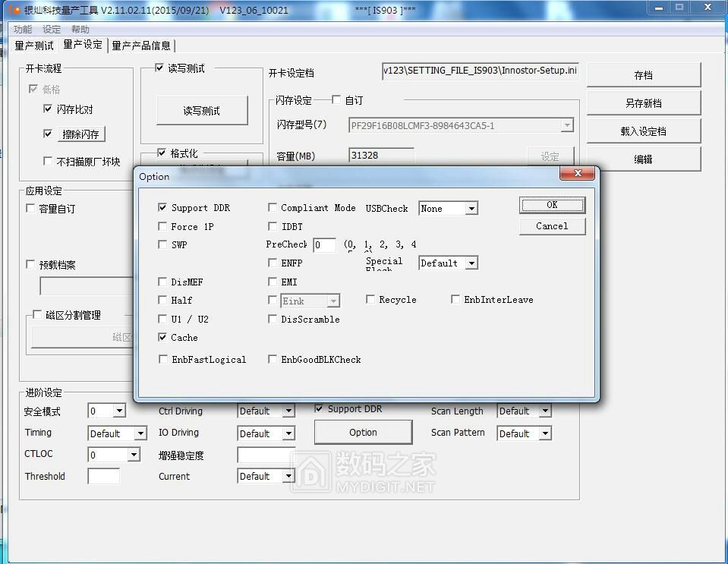Uncheck the Cache checkbox

tap(162, 338)
